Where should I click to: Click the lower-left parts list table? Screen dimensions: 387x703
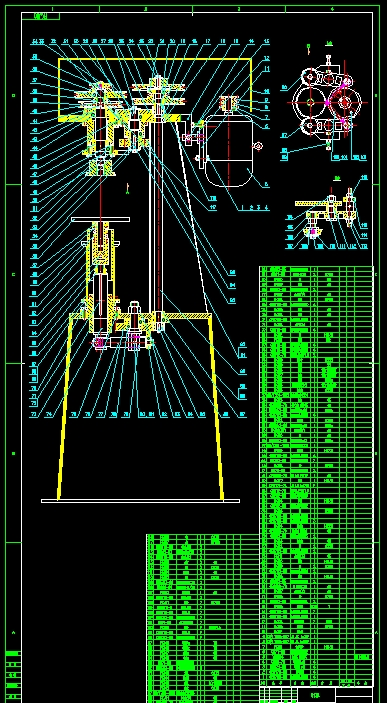pos(203,618)
